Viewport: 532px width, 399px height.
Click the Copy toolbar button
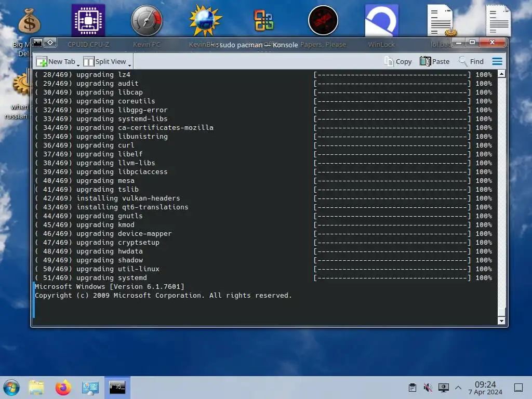pyautogui.click(x=398, y=61)
